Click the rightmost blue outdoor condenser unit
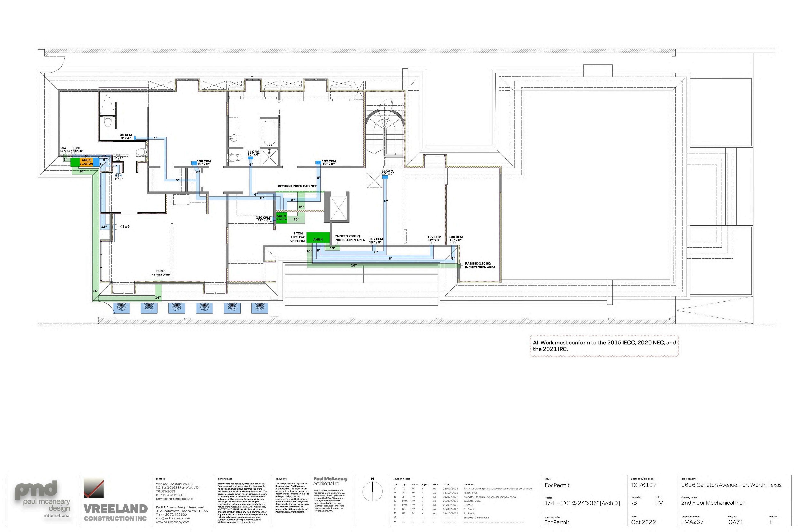This screenshot has height=532, width=798. point(260,308)
